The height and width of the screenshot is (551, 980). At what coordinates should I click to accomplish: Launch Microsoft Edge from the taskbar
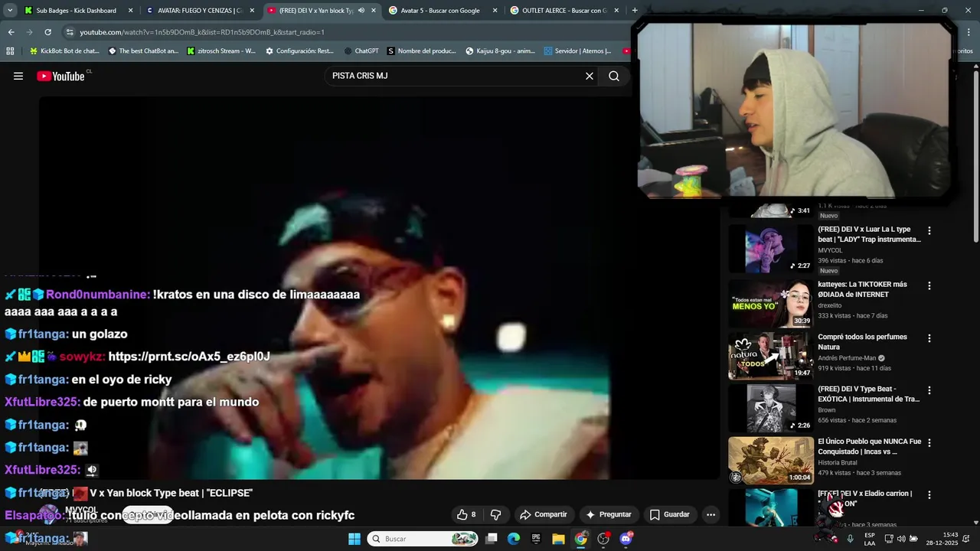[x=514, y=539]
